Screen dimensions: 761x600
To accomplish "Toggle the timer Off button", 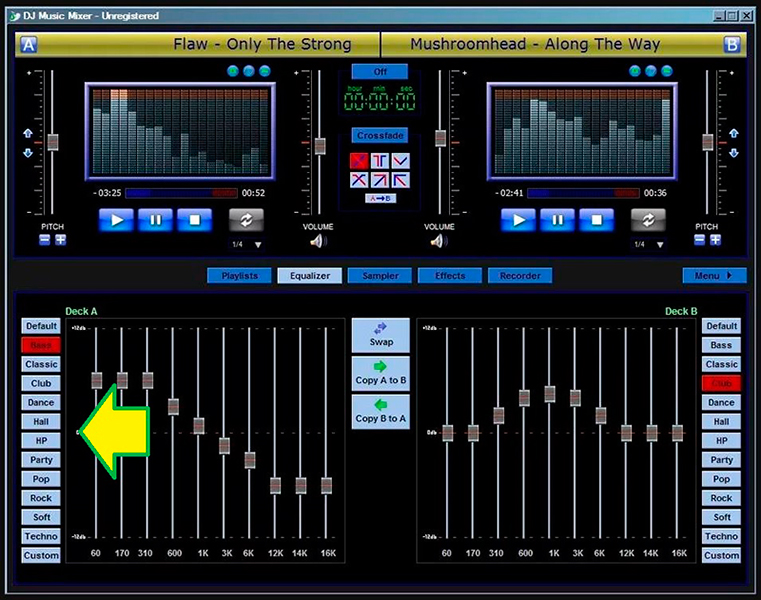I will (380, 72).
